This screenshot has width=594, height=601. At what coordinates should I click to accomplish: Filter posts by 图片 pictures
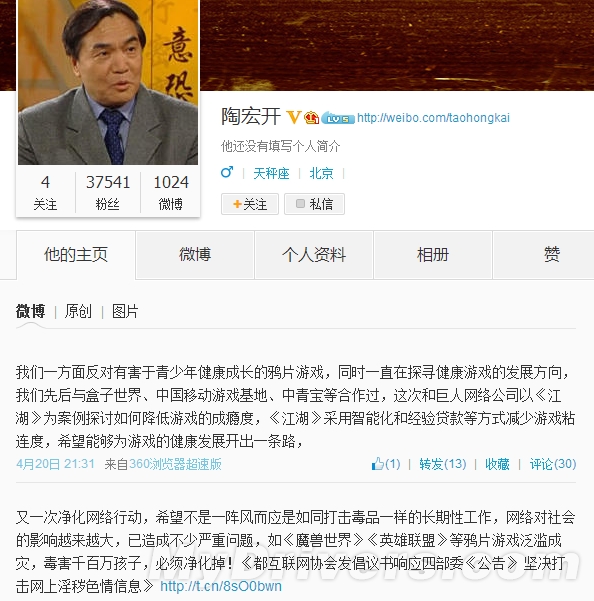tap(125, 311)
